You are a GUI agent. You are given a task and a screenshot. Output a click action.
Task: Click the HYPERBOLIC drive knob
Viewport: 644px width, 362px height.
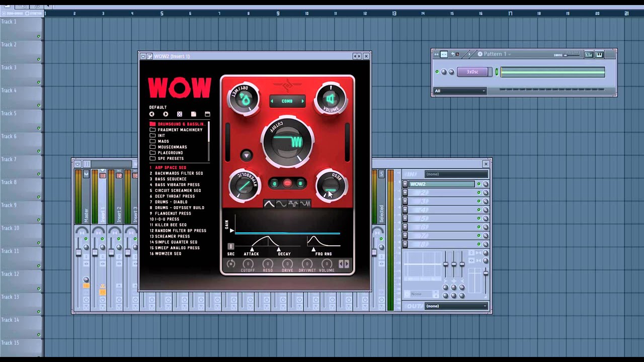(x=245, y=186)
